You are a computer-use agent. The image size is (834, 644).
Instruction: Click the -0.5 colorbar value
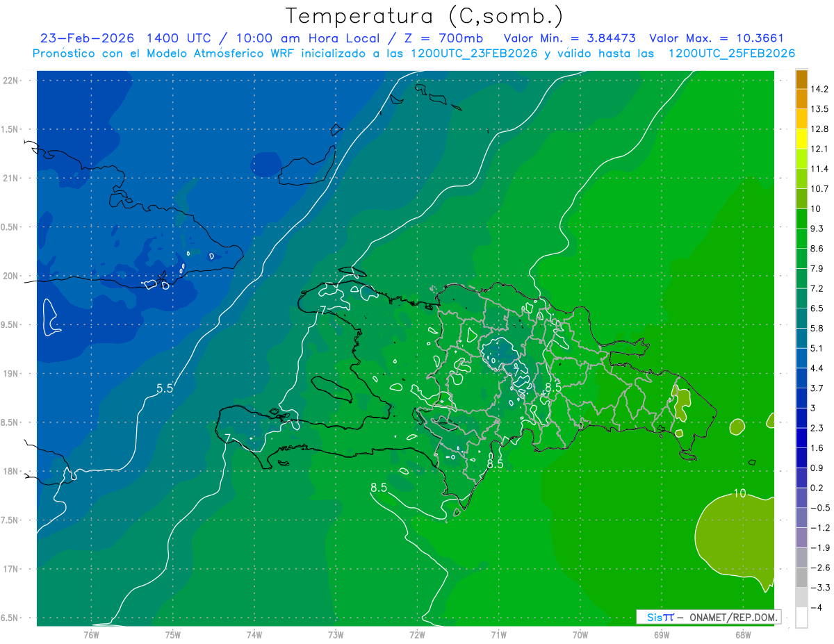pyautogui.click(x=820, y=508)
